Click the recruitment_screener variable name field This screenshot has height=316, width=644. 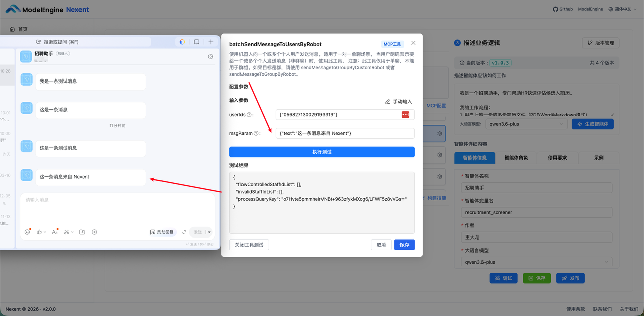[x=536, y=212]
